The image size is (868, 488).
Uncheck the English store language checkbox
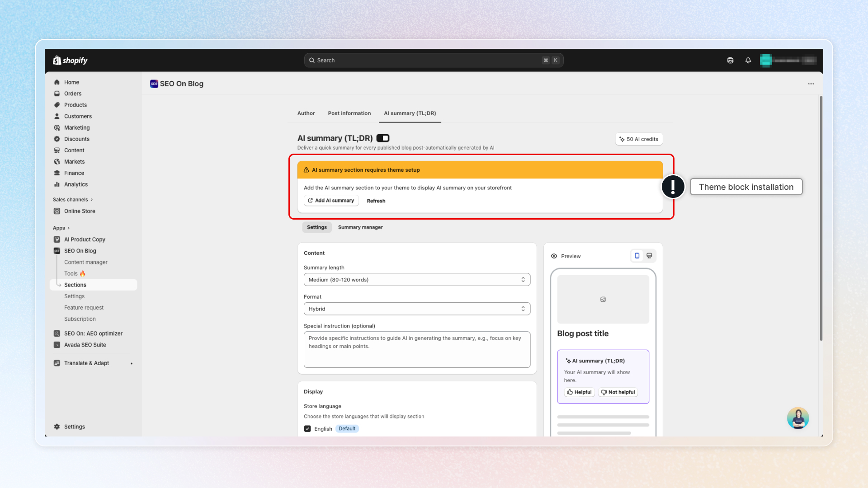[307, 429]
